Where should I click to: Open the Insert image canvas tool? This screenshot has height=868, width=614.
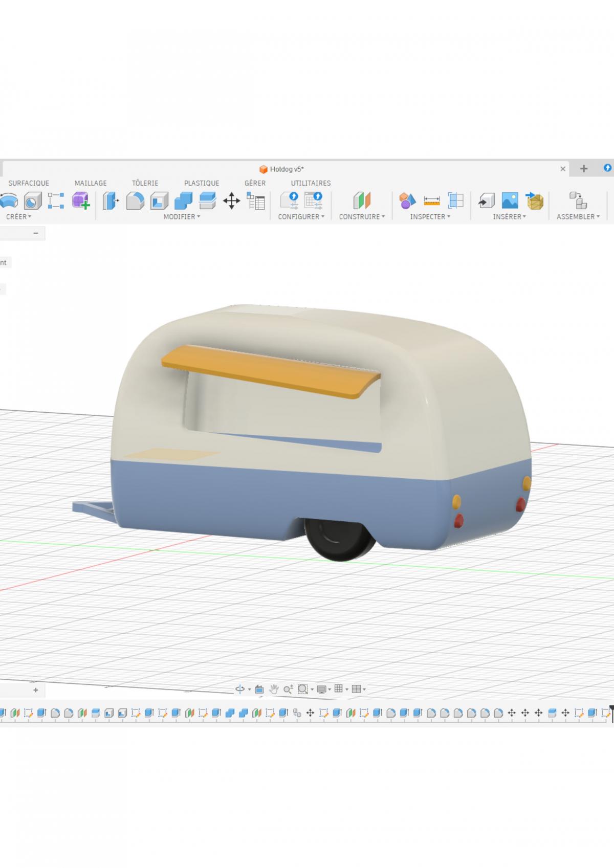(x=510, y=201)
